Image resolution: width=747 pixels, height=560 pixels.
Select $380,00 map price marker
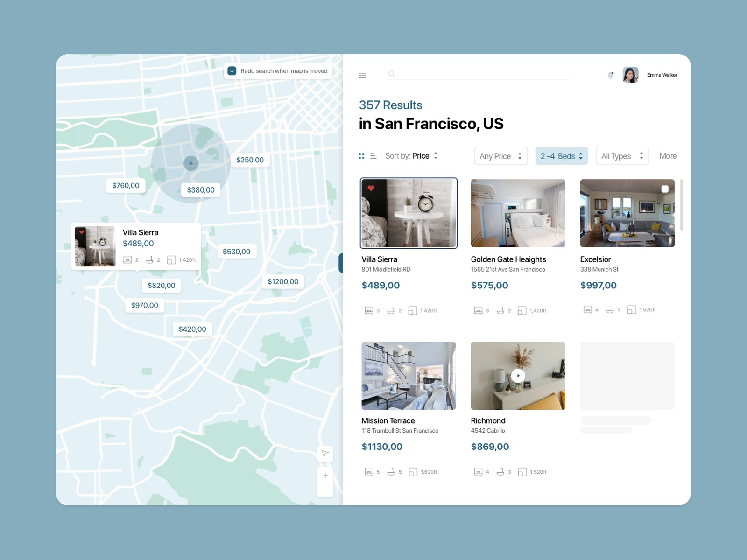click(x=201, y=189)
